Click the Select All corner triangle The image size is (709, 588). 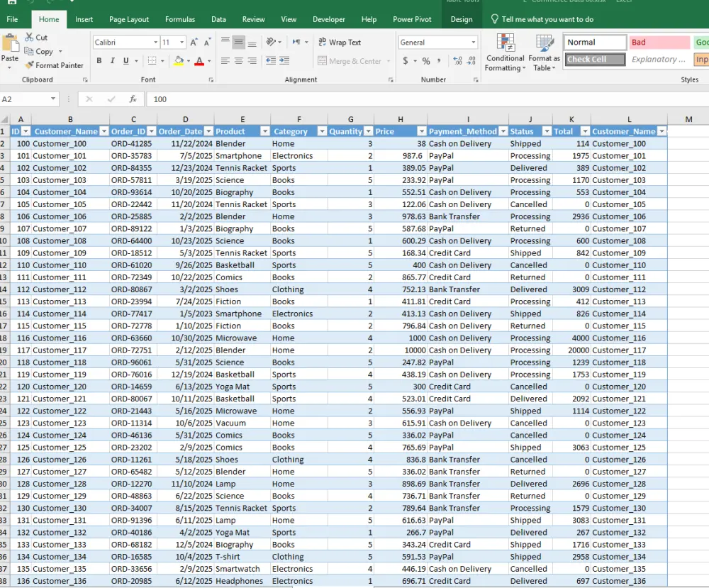[4, 119]
